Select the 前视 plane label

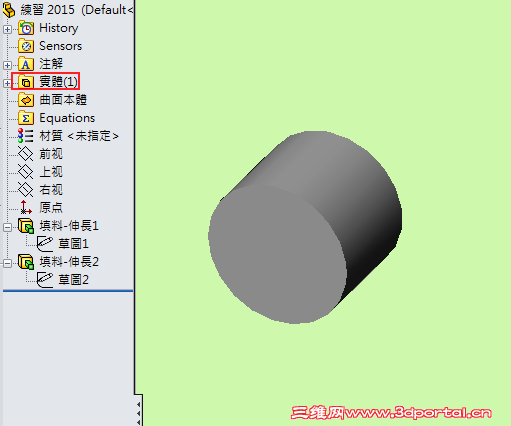51,154
